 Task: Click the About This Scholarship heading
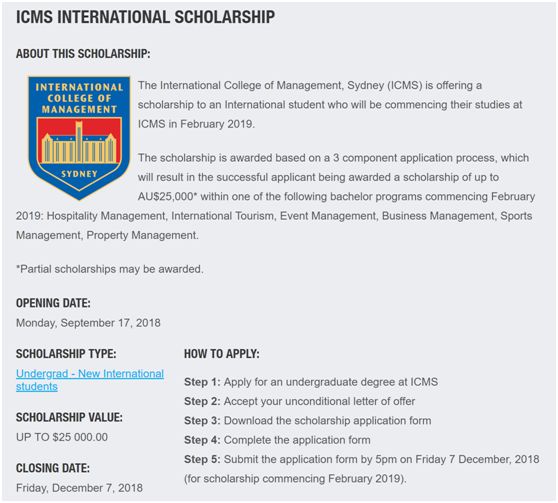[x=83, y=54]
